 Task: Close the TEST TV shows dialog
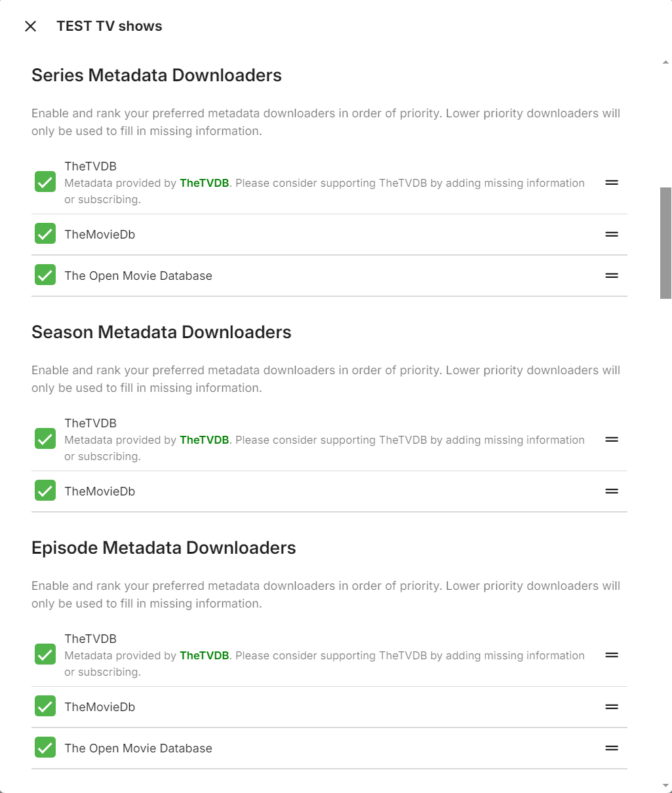pyautogui.click(x=30, y=26)
